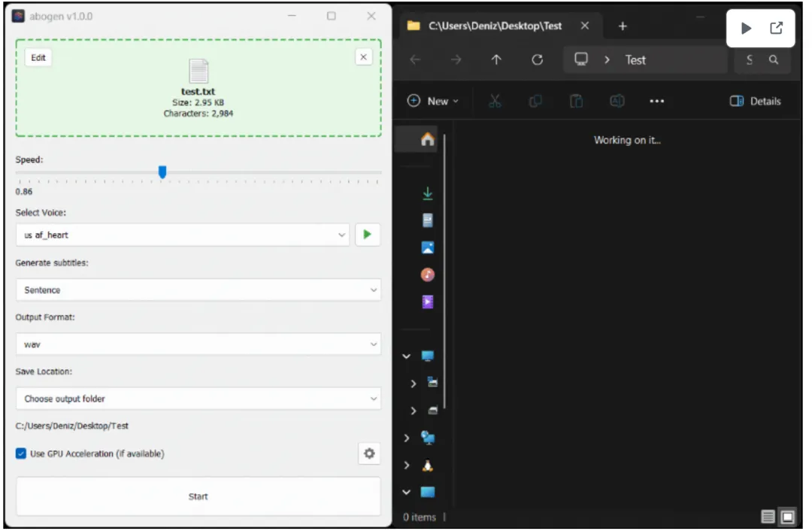Open the Generate subtitles dropdown set to Sentence
This screenshot has width=812, height=531.
198,290
